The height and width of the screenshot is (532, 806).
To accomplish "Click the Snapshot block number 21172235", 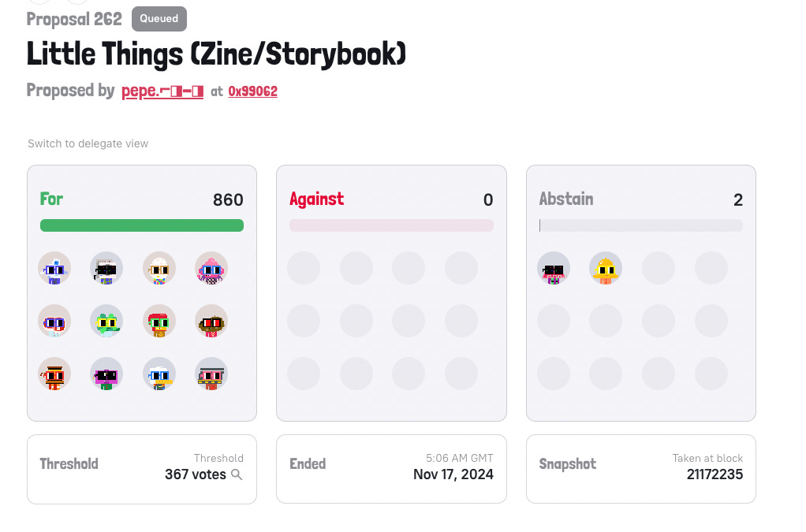I will 715,474.
